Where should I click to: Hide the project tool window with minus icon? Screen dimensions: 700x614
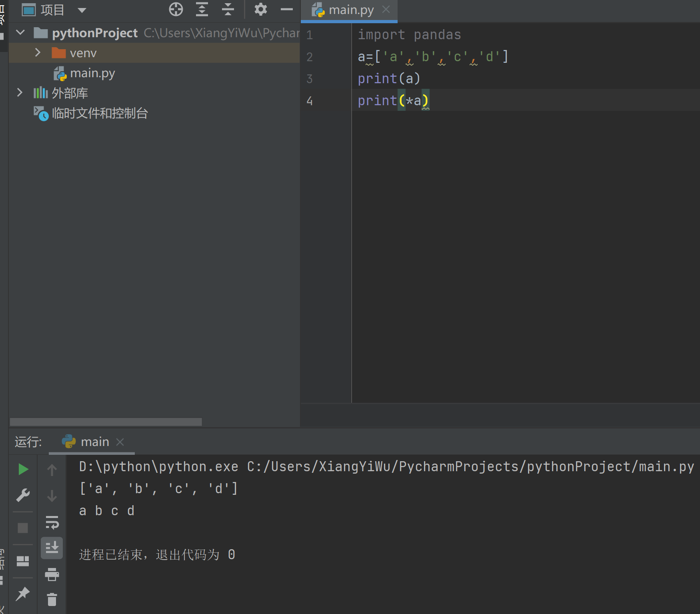pos(286,9)
